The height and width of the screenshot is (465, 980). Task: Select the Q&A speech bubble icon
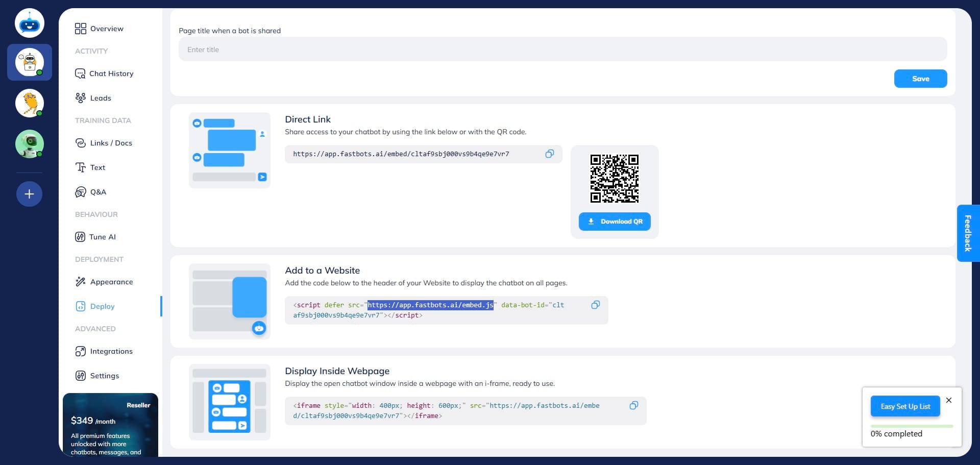coord(81,192)
